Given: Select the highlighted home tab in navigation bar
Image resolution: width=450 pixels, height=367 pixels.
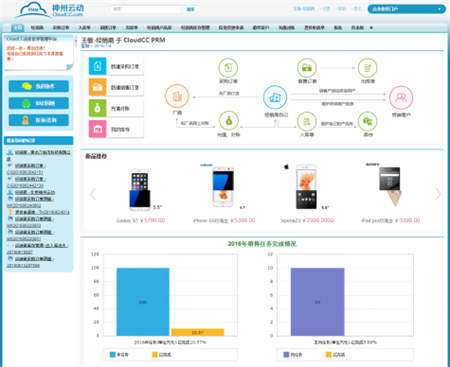Looking at the screenshot, I should (x=17, y=28).
